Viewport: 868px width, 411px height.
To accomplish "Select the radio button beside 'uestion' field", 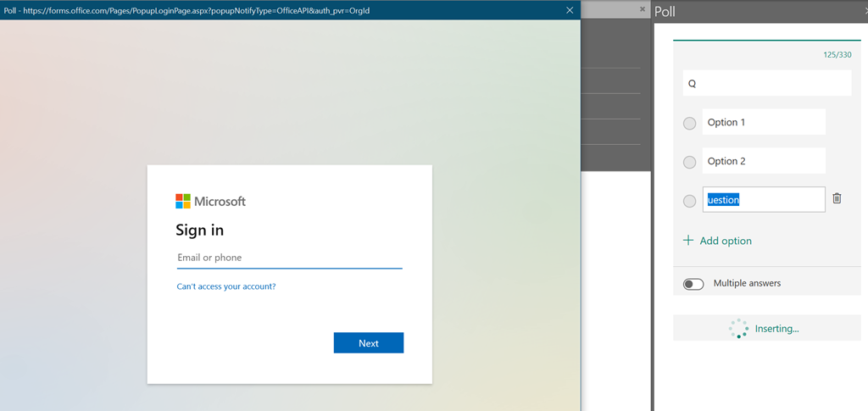I will pyautogui.click(x=689, y=201).
